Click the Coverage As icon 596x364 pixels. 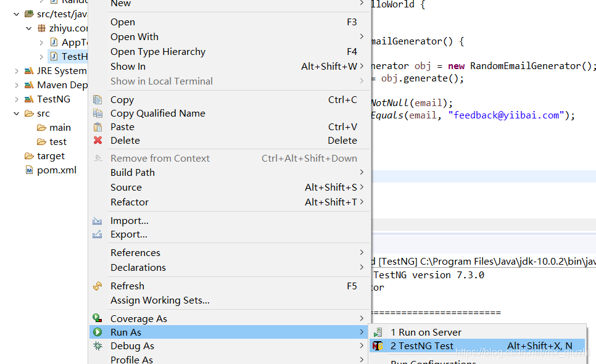point(97,318)
